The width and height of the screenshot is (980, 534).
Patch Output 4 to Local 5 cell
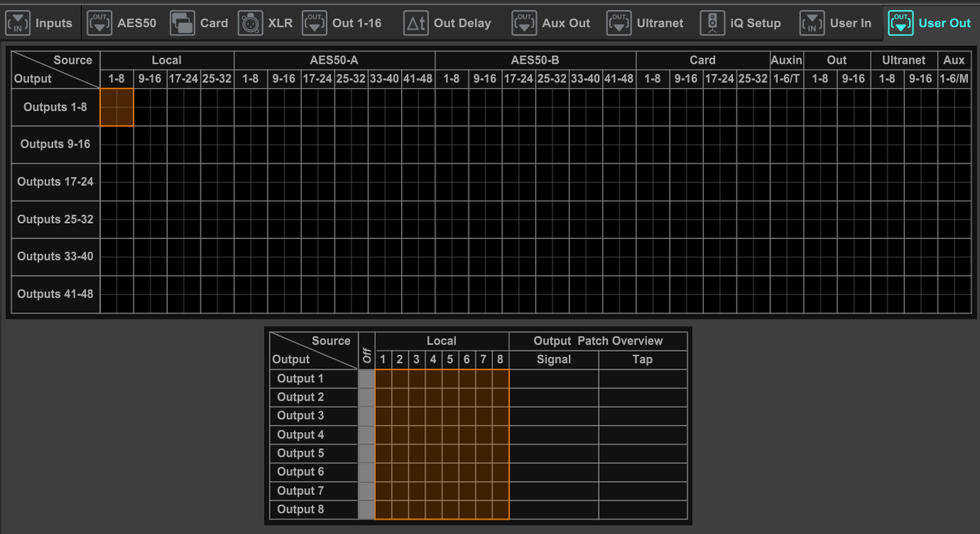click(x=450, y=434)
